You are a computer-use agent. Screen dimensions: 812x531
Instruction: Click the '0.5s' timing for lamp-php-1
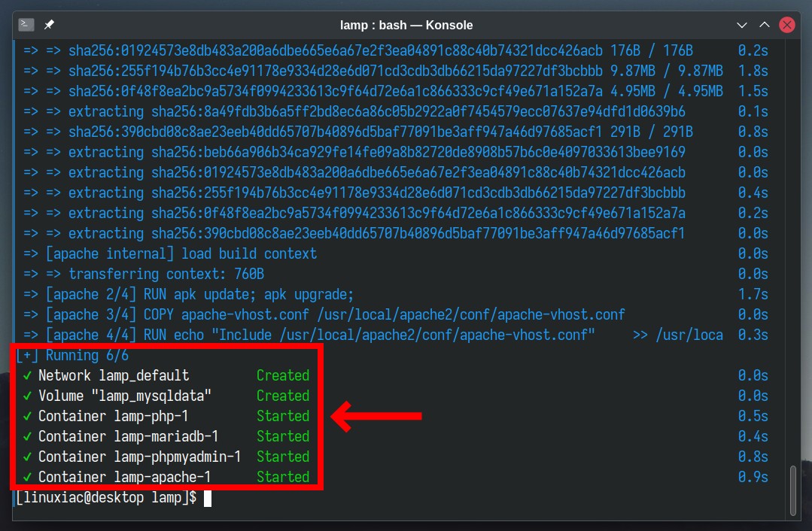pos(753,416)
